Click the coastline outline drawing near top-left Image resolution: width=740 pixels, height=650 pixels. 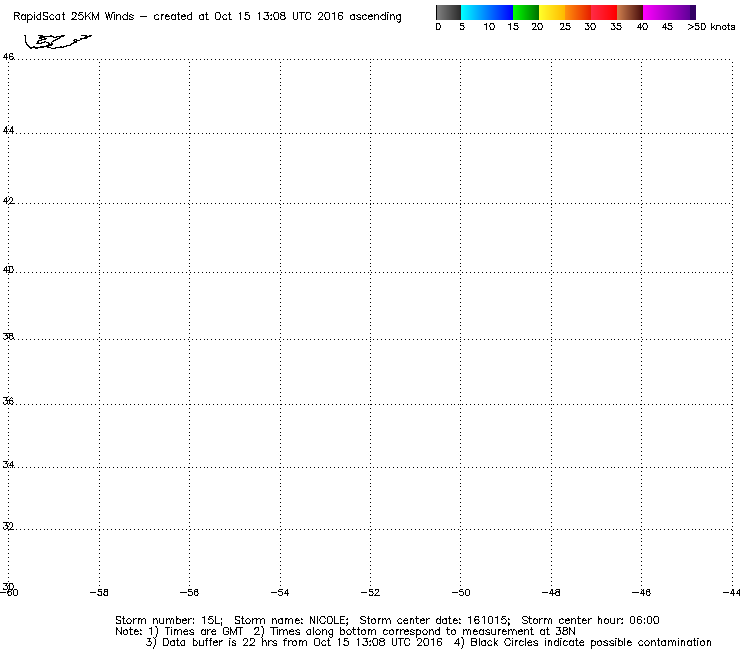(x=58, y=42)
